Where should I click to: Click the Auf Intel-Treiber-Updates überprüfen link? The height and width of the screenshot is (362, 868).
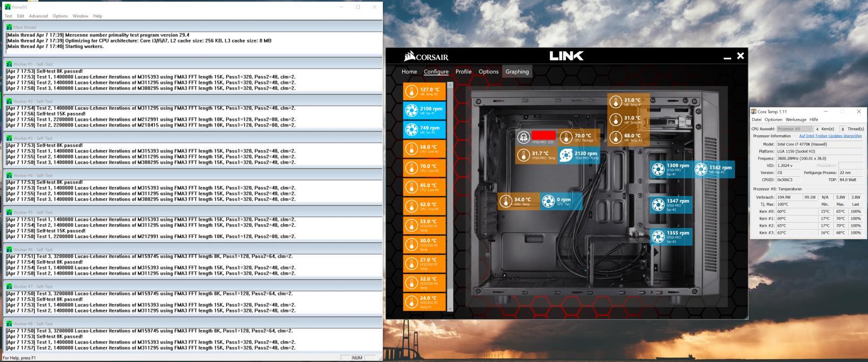[x=830, y=136]
